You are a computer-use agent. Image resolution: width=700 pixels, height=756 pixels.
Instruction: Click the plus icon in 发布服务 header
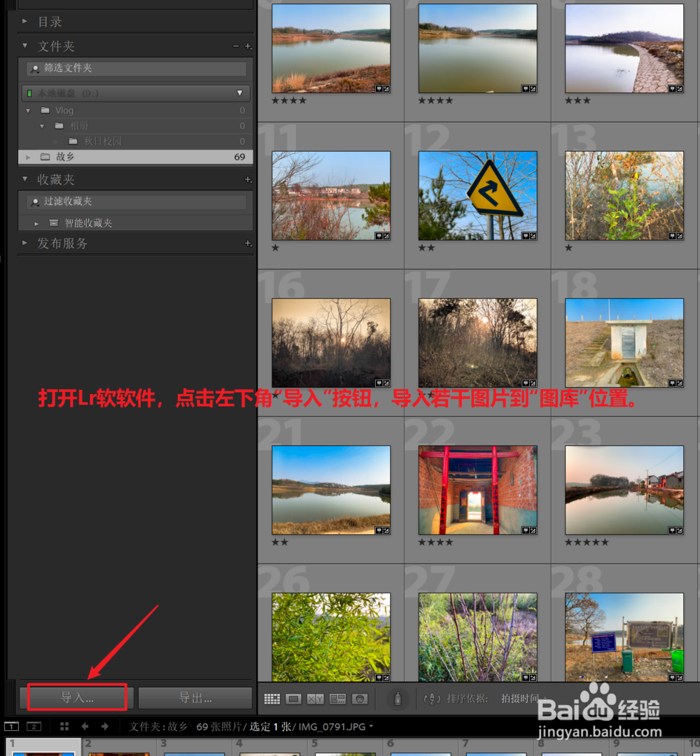[248, 244]
